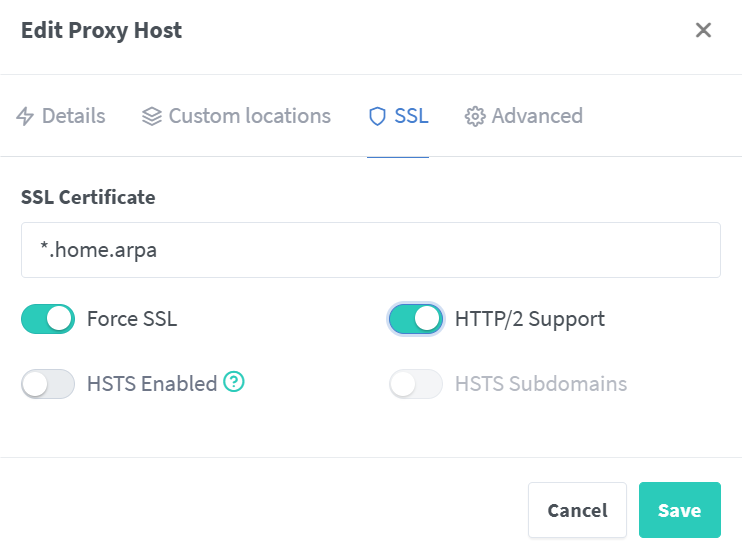This screenshot has height=555, width=743.
Task: Click the HSTS Enabled text label
Action: (x=152, y=384)
